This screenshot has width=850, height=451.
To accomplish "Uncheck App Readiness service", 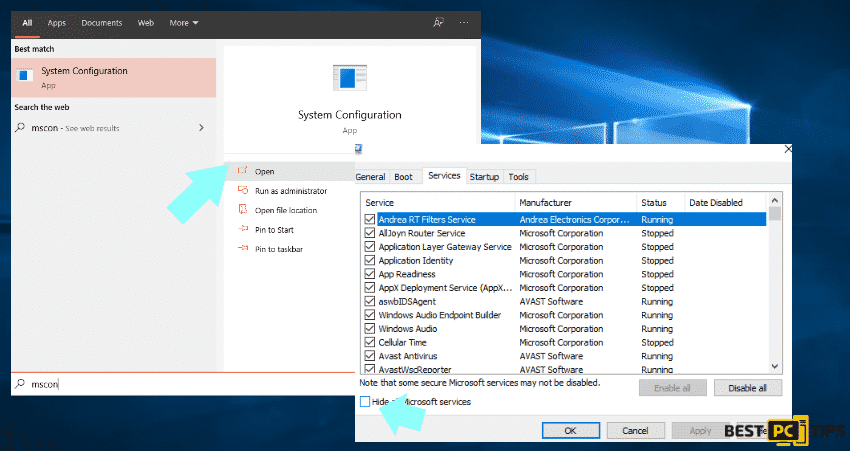I will [370, 274].
